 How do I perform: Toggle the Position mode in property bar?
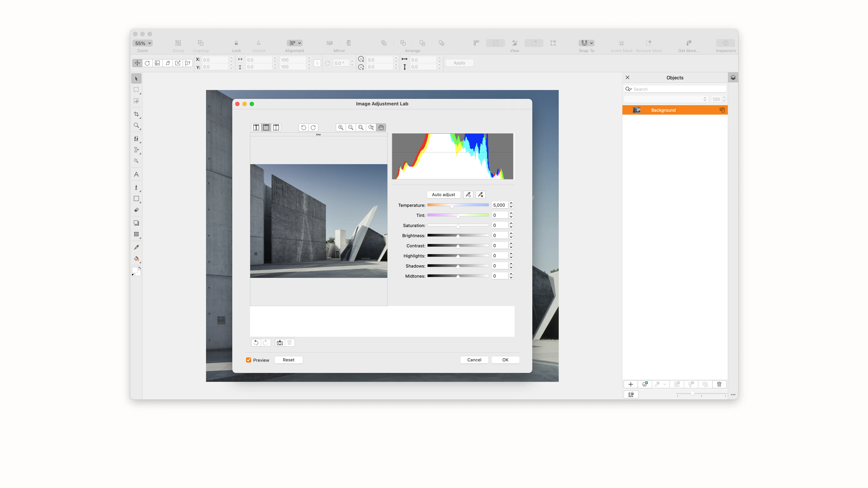click(137, 63)
